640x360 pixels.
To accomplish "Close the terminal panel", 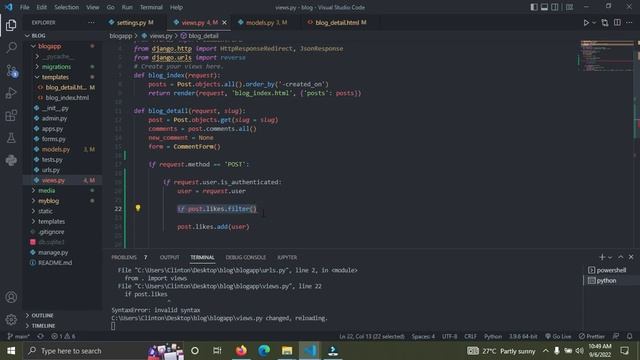I will (x=631, y=257).
